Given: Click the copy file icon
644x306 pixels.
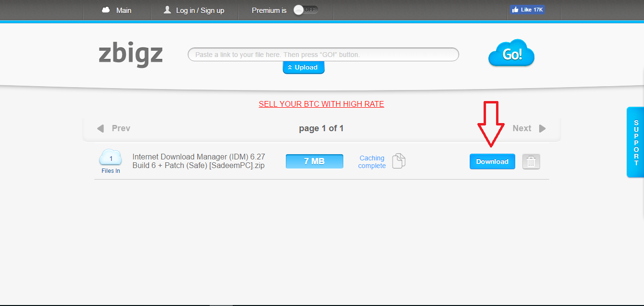Looking at the screenshot, I should point(399,161).
